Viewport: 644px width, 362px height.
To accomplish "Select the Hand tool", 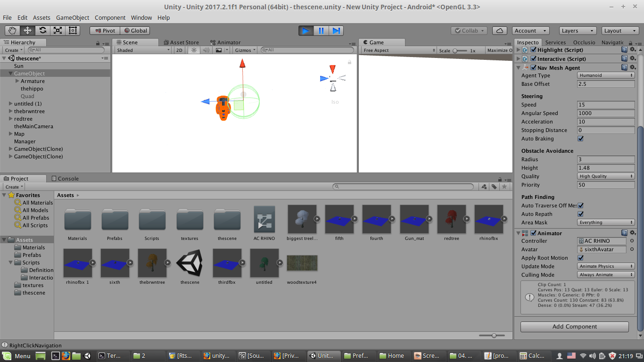I will point(13,31).
